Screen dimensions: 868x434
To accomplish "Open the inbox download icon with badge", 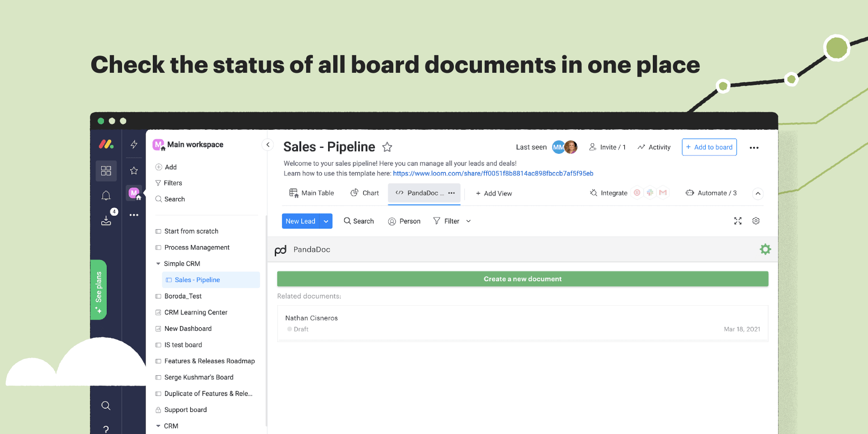I will (106, 220).
